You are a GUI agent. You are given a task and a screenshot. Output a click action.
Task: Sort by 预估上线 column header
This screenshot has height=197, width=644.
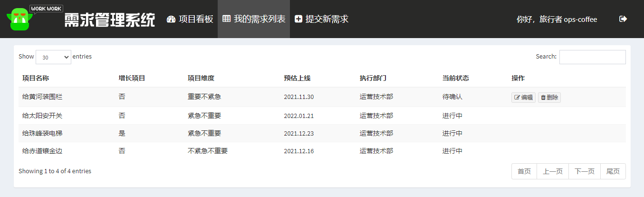pyautogui.click(x=297, y=78)
